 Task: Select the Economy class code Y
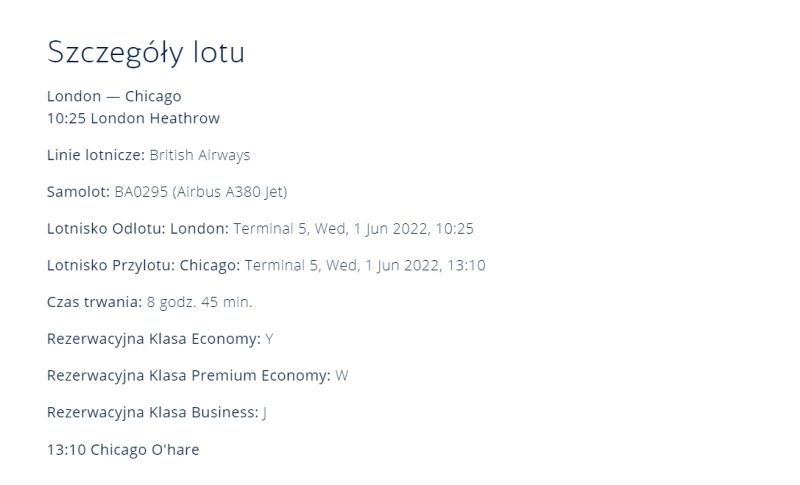269,339
